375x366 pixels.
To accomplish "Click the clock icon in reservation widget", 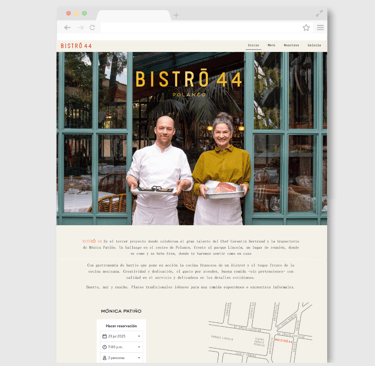I will (x=104, y=347).
